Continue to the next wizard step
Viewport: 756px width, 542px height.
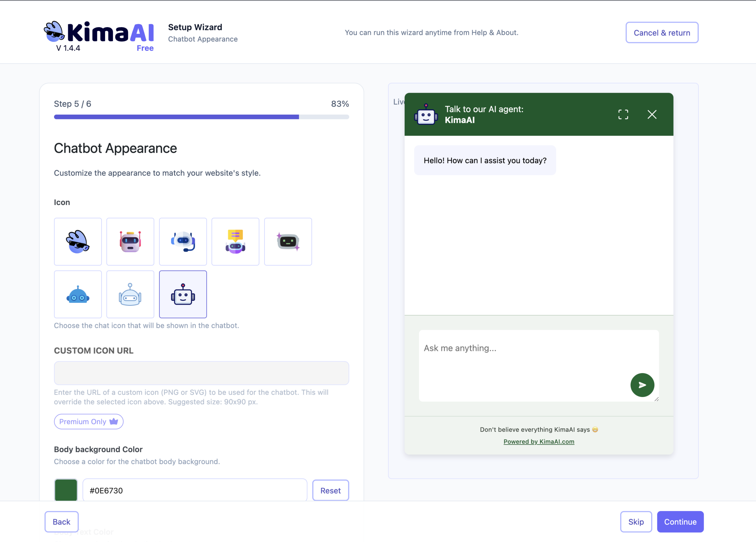click(x=680, y=522)
